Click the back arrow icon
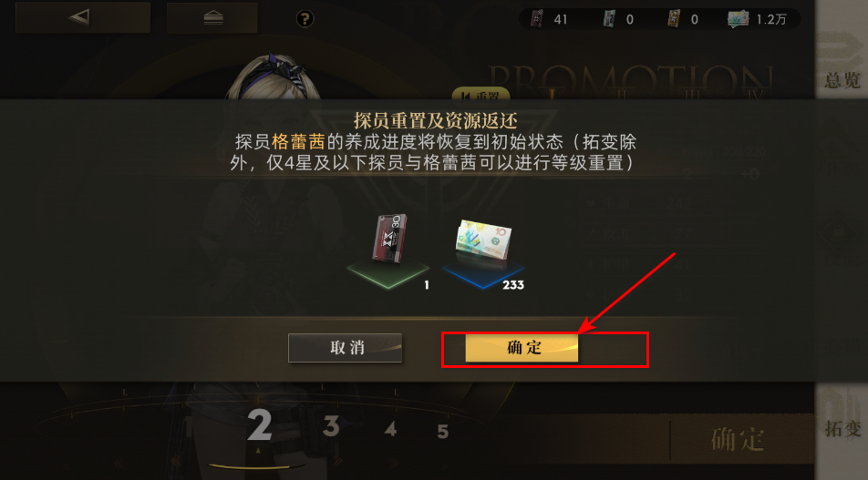 (x=82, y=17)
